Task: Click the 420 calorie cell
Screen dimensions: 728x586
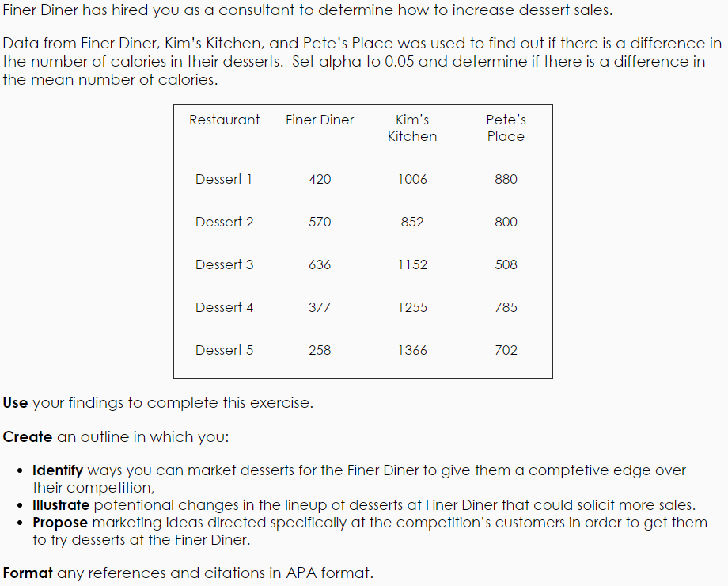Action: 320,179
